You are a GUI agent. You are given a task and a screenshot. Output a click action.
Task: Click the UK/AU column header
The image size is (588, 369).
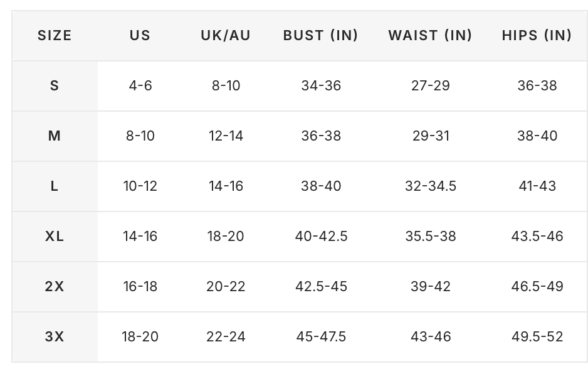point(226,36)
